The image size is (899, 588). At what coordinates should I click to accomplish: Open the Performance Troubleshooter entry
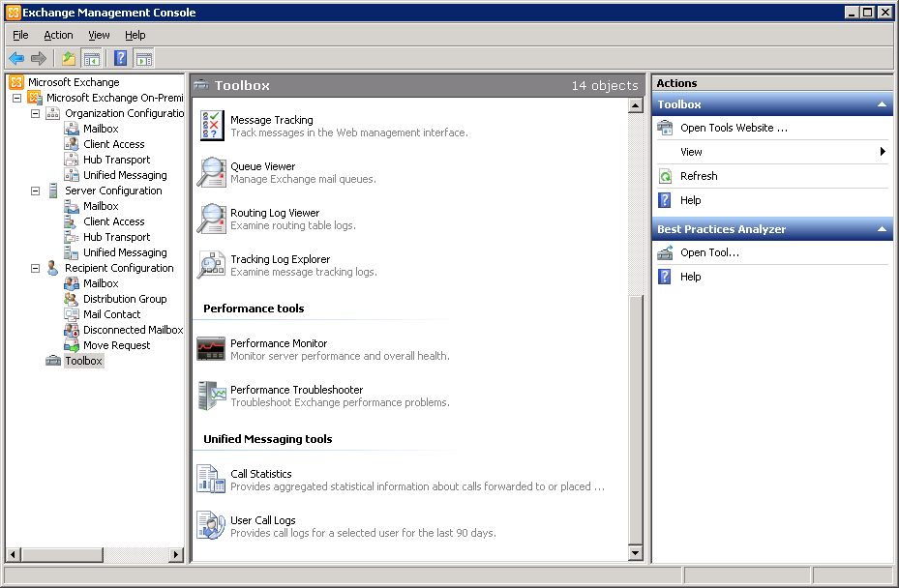click(296, 390)
